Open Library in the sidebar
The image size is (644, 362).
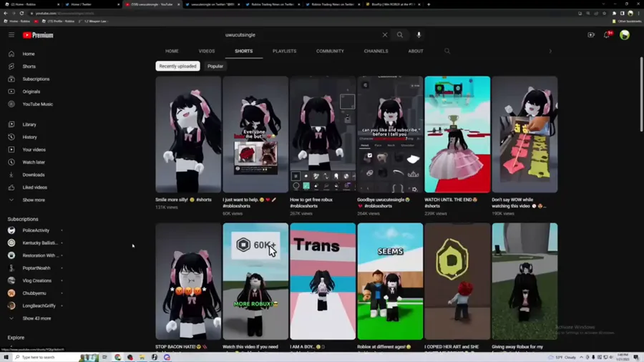tap(29, 124)
